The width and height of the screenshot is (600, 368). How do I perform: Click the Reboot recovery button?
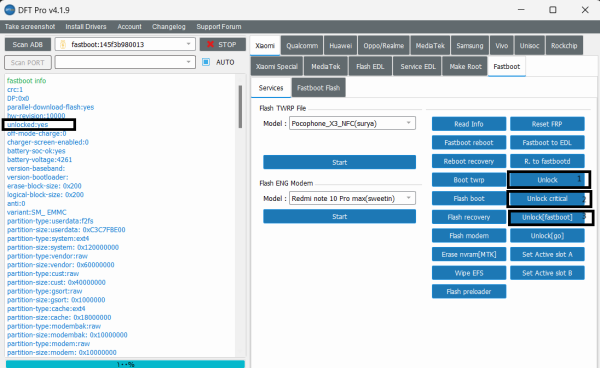469,161
